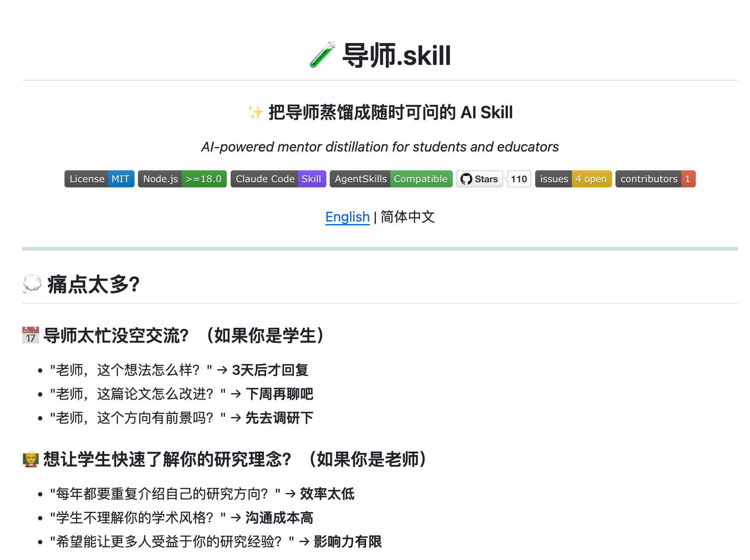This screenshot has height=560, width=750.
Task: Click the bullet ending 3天后才回复
Action: pos(179,370)
